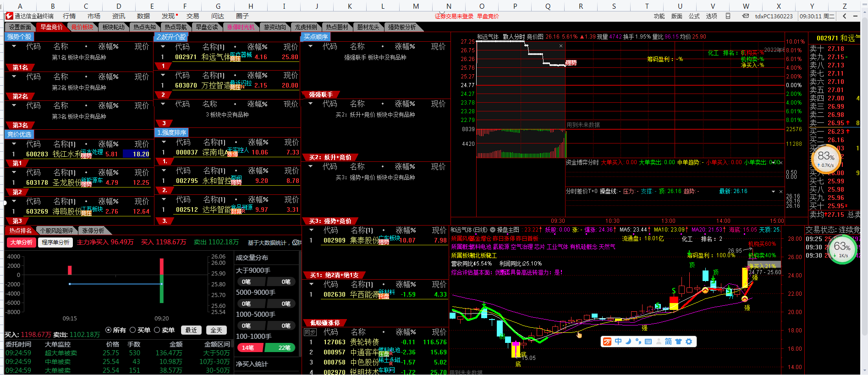Open dropdown arrow in 强强联手 panel header
This screenshot has height=375, width=868.
[x=311, y=104]
